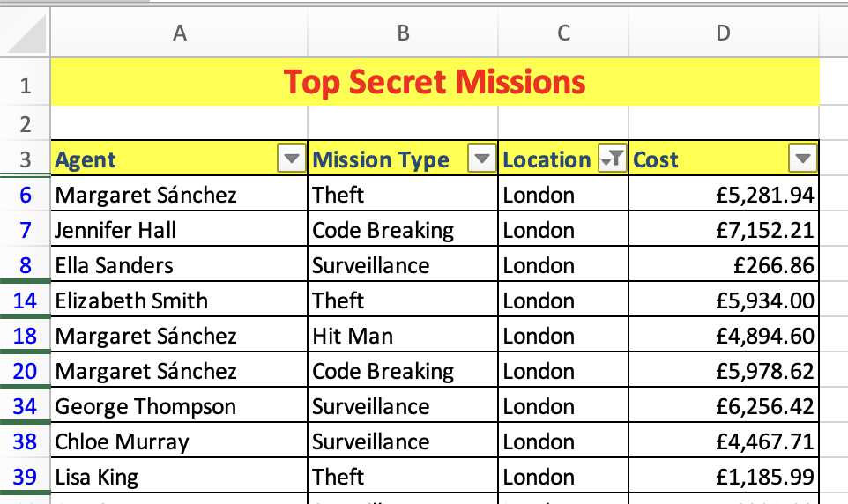Viewport: 848px width, 504px height.
Task: Select row 14 header
Action: [25, 300]
